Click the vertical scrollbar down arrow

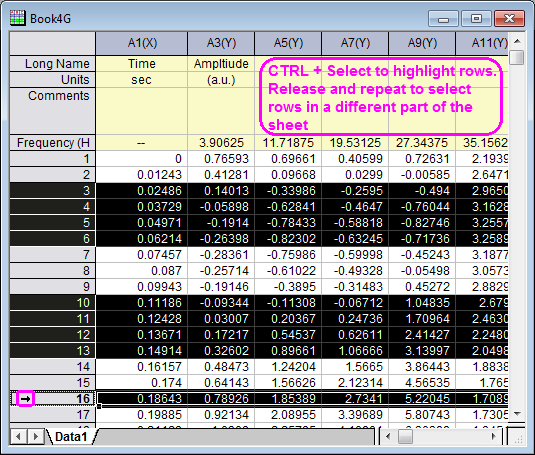(x=517, y=414)
